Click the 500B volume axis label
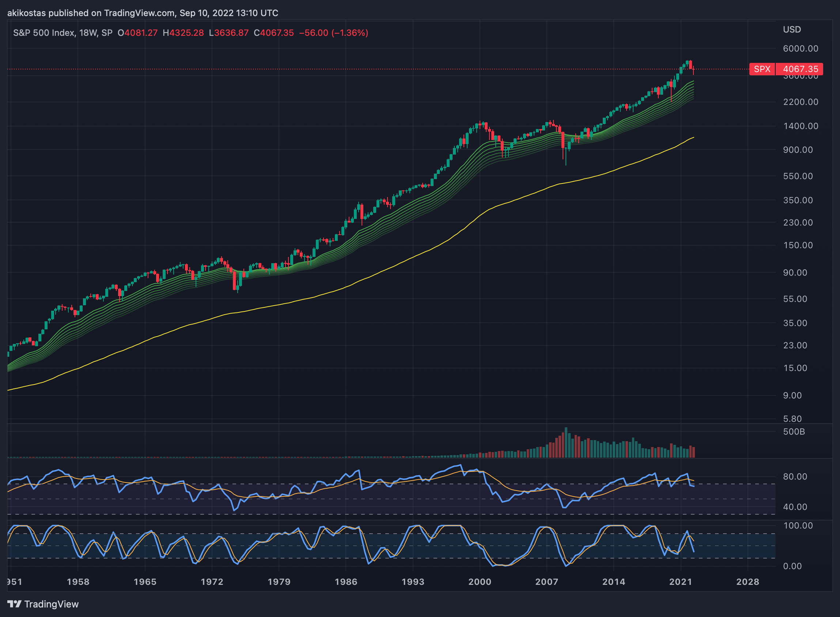This screenshot has width=840, height=617. pos(794,432)
